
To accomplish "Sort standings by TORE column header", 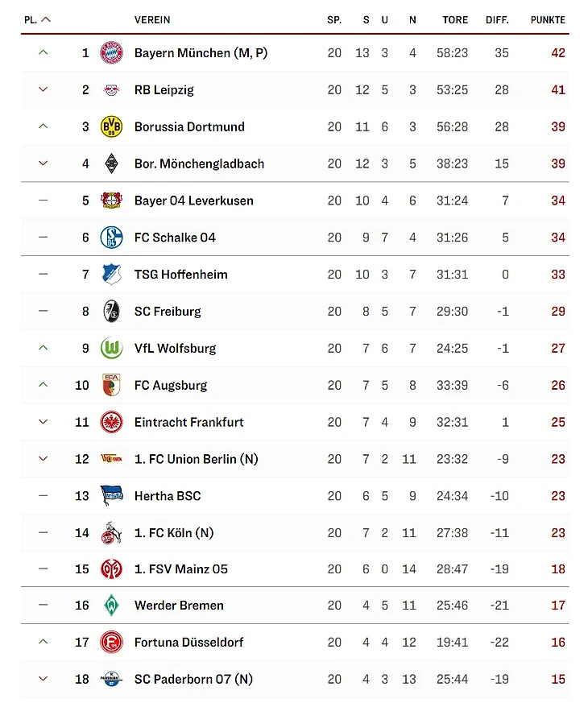I will tap(455, 20).
